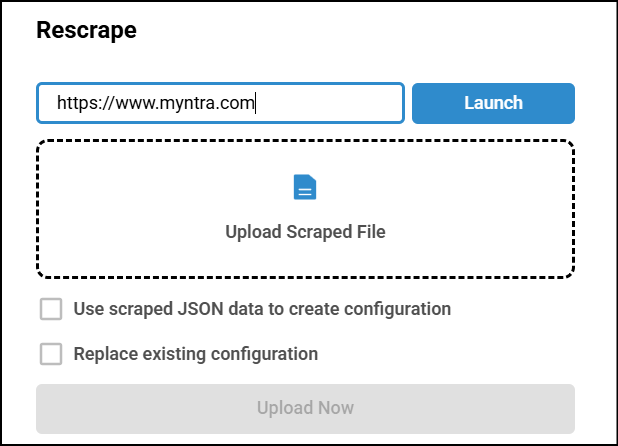Click the empty right end of URL box

[x=350, y=103]
